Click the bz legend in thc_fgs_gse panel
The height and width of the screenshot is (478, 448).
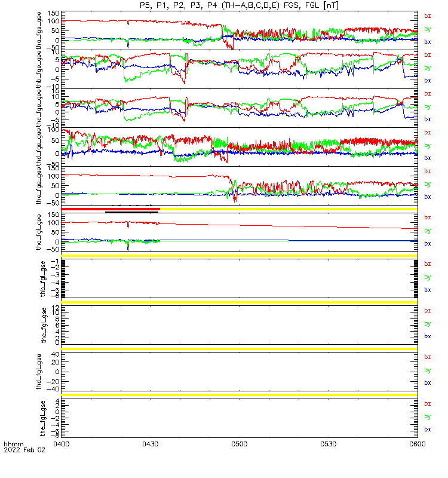(x=428, y=93)
